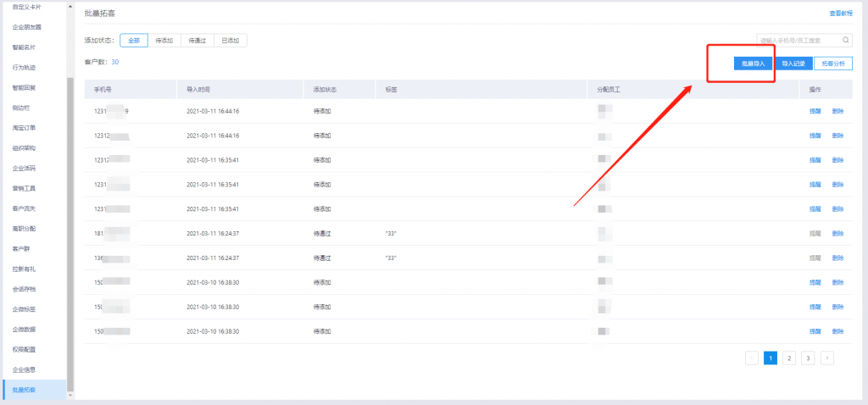
Task: Click the search magnifier icon
Action: tap(846, 40)
